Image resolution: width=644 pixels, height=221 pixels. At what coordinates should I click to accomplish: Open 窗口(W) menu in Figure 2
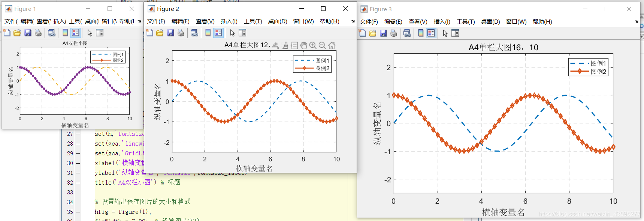[303, 21]
